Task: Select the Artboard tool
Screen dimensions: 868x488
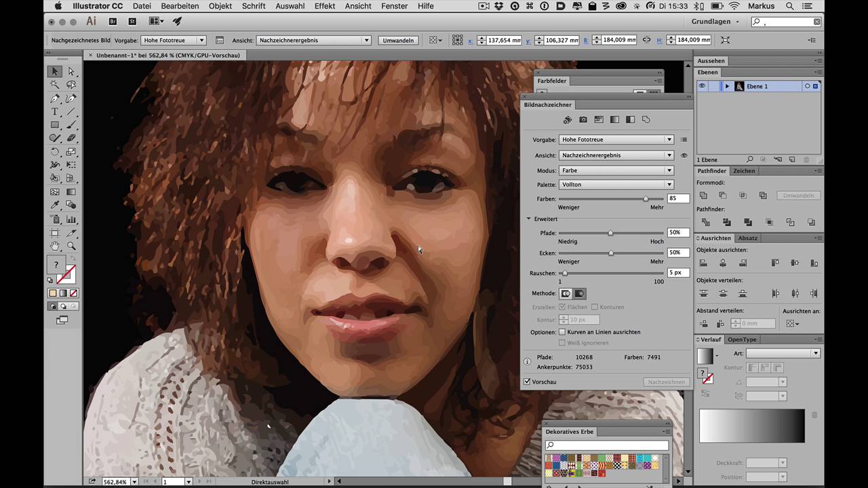Action: [x=55, y=233]
